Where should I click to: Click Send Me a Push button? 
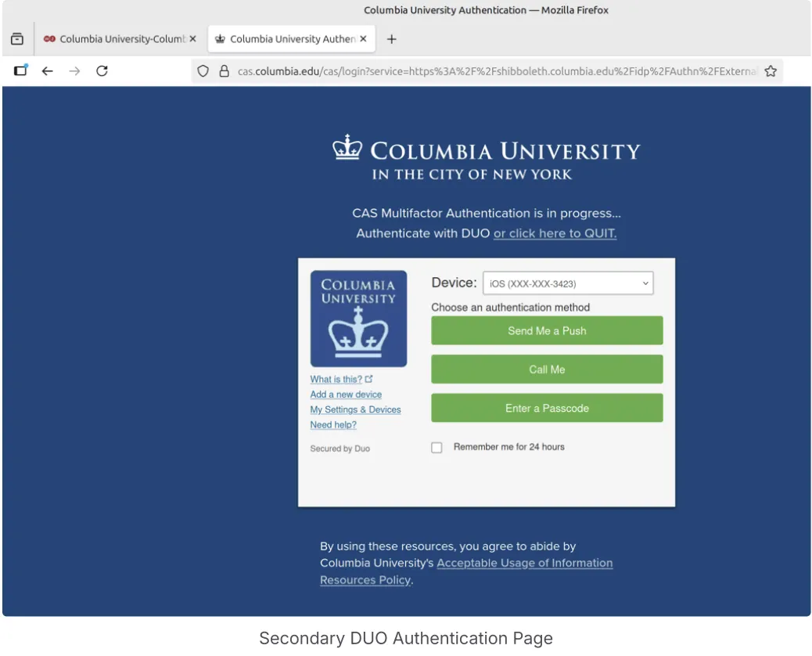[547, 330]
